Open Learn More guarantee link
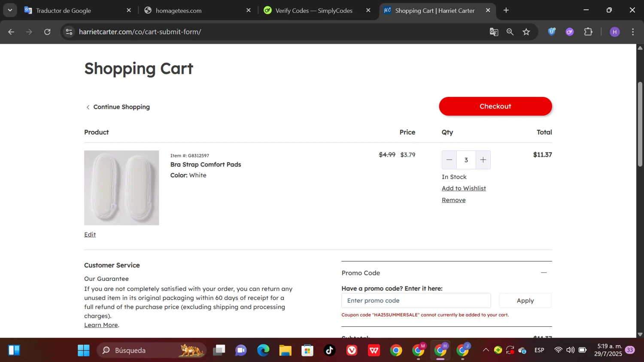The width and height of the screenshot is (644, 362). (101, 325)
